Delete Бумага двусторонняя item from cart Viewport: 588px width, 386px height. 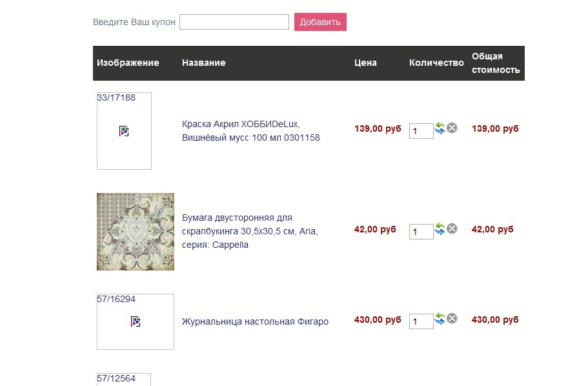click(452, 229)
